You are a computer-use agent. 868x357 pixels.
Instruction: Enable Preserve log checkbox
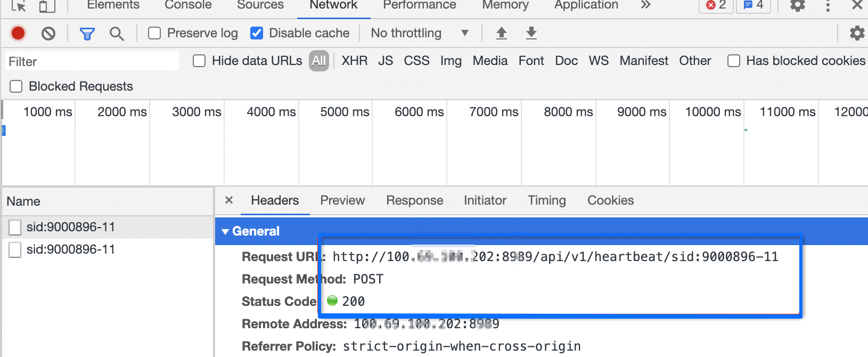(x=154, y=33)
